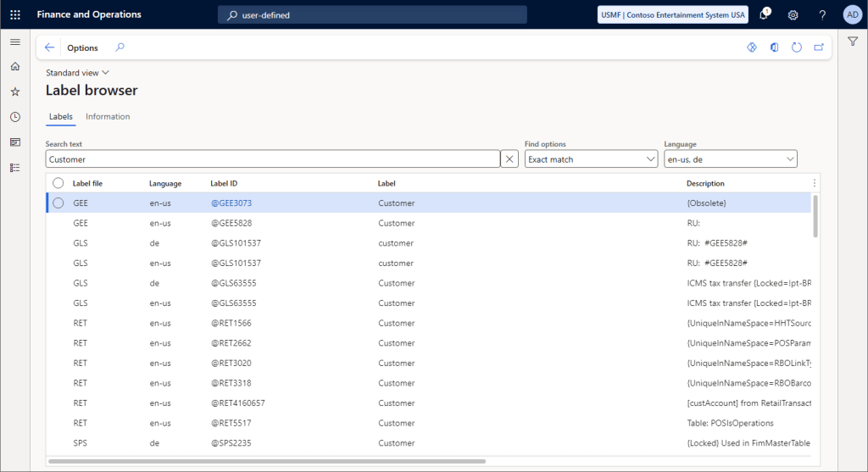Switch to the Information tab
Screen dimensions: 868x472
click(108, 117)
